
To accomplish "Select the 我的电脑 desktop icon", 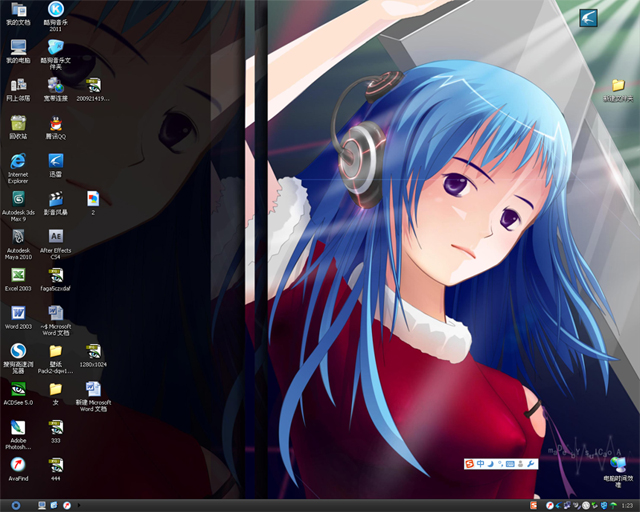I will 18,52.
